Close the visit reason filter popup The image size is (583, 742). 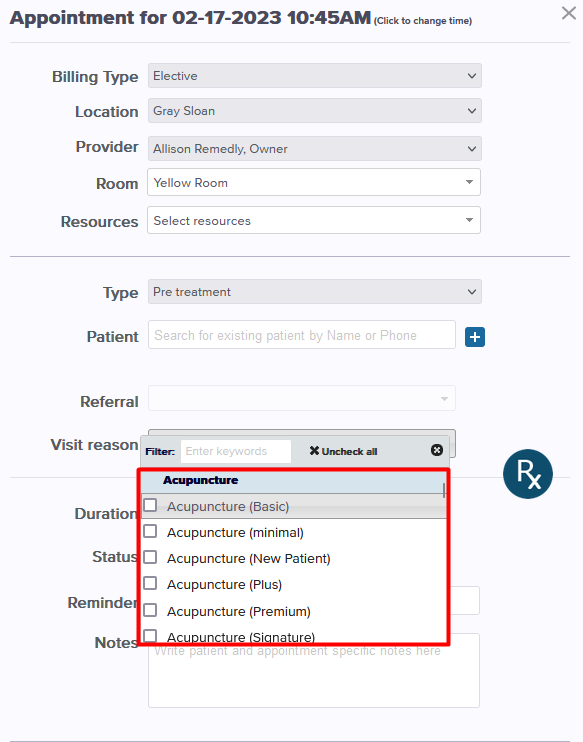point(437,450)
